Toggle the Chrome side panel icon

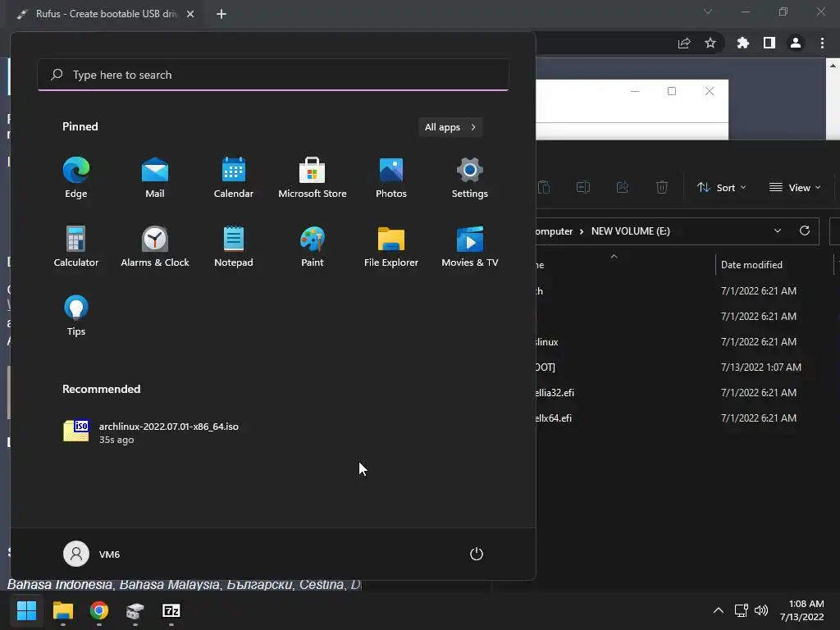(x=769, y=43)
